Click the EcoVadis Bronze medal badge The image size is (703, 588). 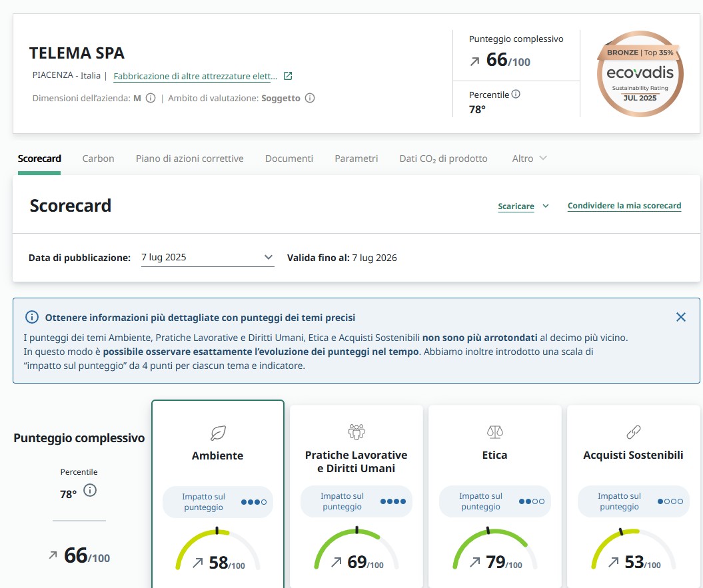point(640,74)
